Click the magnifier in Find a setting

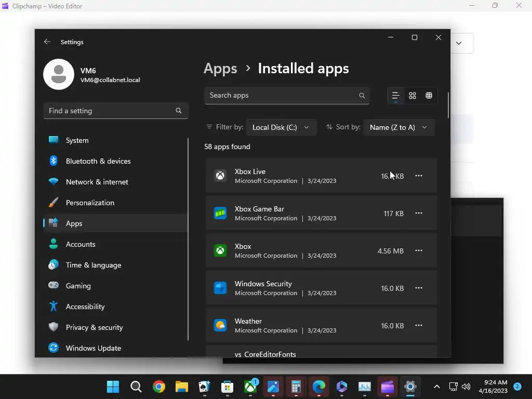pos(179,111)
